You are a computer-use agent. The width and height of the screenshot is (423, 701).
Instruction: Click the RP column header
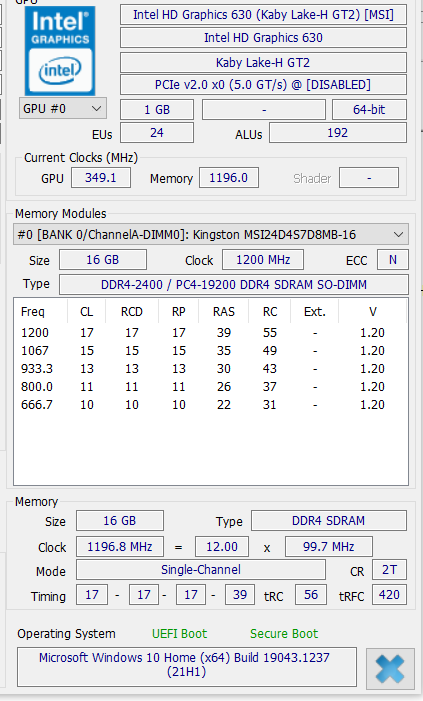coord(178,312)
